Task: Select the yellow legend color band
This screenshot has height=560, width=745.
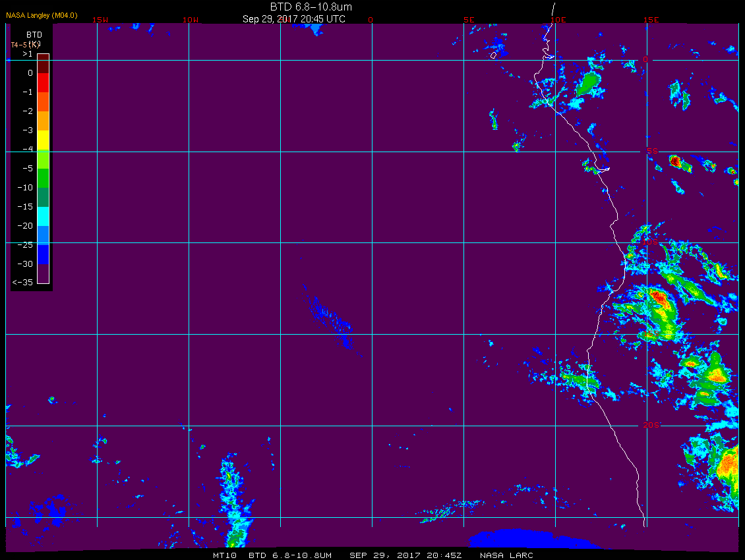Action: click(44, 140)
